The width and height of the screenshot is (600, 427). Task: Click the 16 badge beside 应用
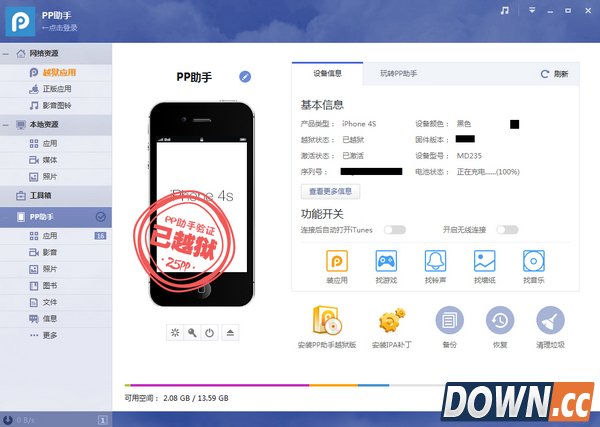click(x=100, y=236)
